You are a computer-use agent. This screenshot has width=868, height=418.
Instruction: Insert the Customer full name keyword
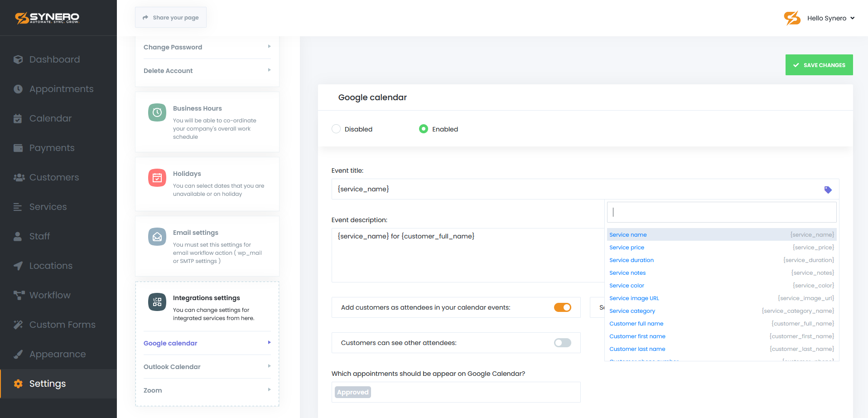[721, 323]
